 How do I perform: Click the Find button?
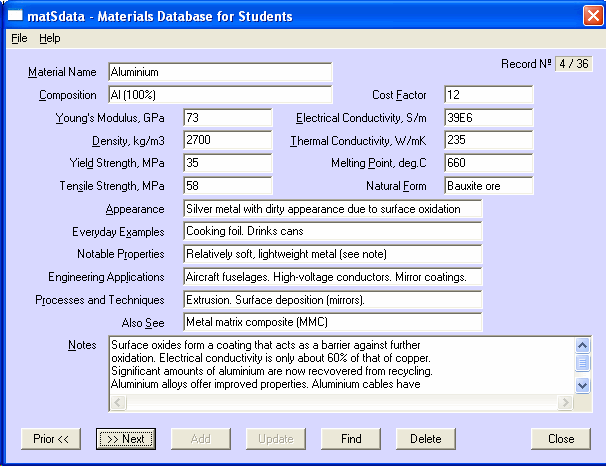[x=351, y=438]
